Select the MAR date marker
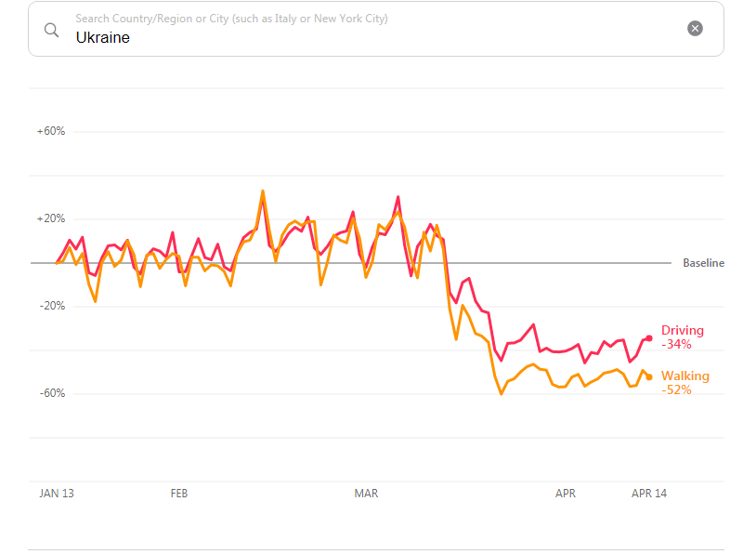756x554 pixels. click(x=366, y=494)
